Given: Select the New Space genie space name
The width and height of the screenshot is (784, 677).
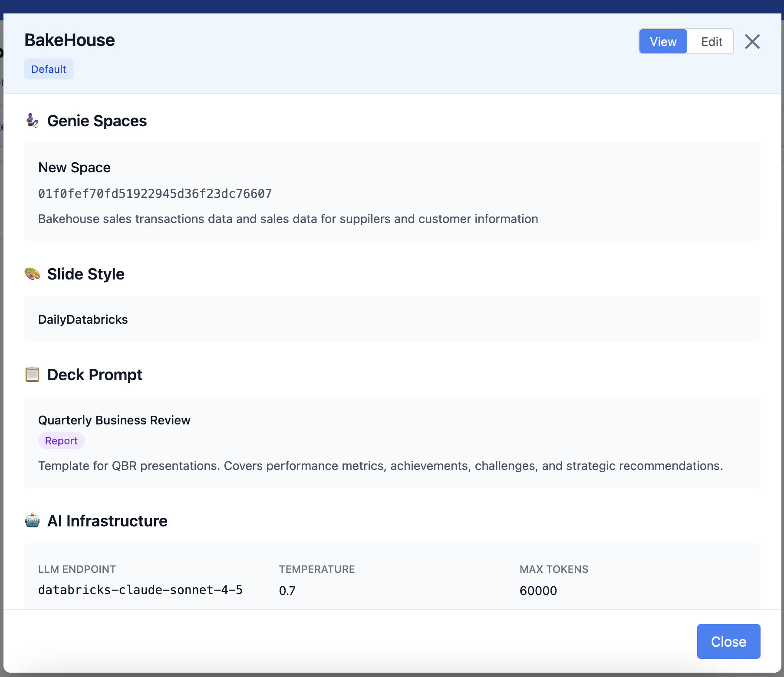Looking at the screenshot, I should [74, 168].
